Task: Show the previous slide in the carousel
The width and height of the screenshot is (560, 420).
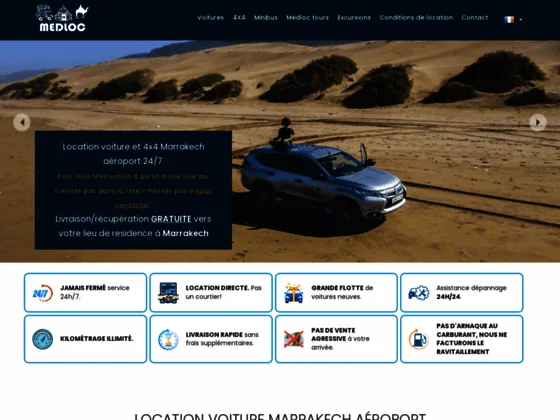Action: click(x=22, y=122)
